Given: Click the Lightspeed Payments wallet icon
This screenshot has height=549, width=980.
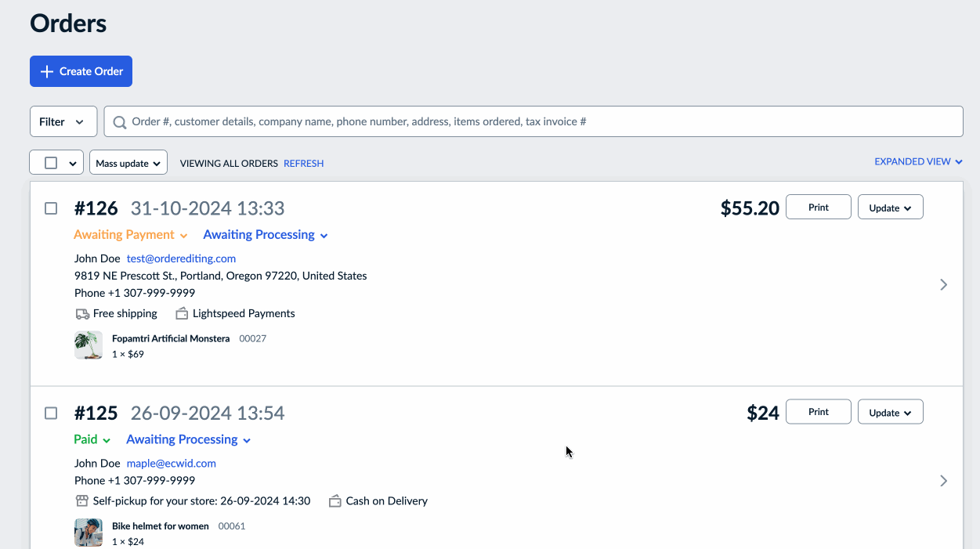Looking at the screenshot, I should [182, 314].
